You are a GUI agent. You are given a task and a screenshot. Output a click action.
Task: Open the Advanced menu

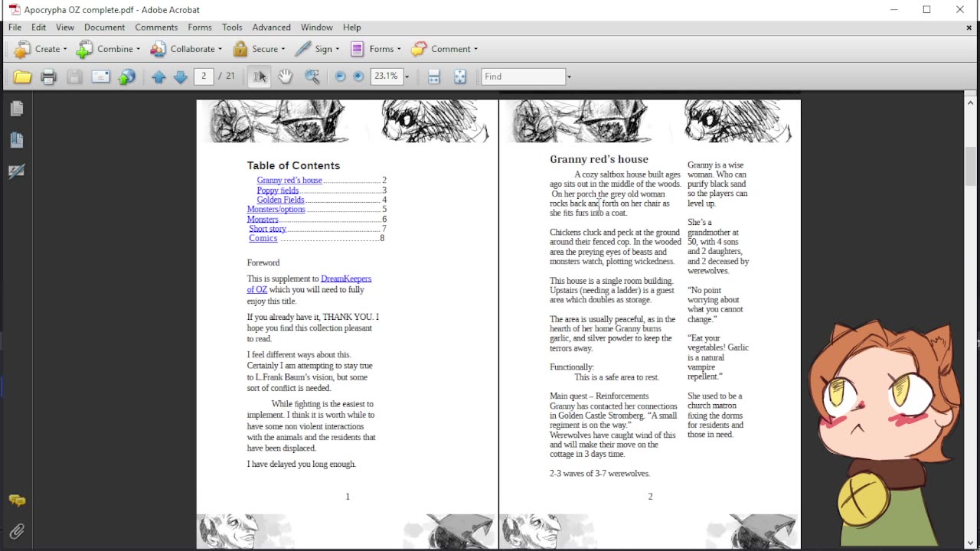coord(272,28)
